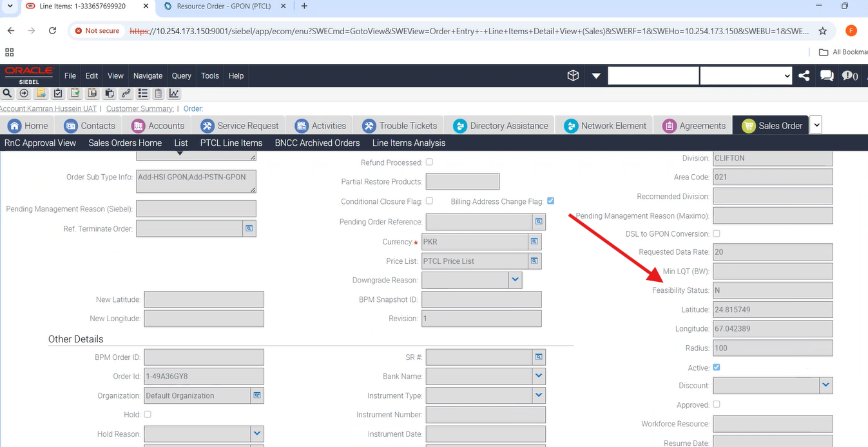Click the 3D cube icon in header
Image resolution: width=868 pixels, height=447 pixels.
click(x=573, y=75)
